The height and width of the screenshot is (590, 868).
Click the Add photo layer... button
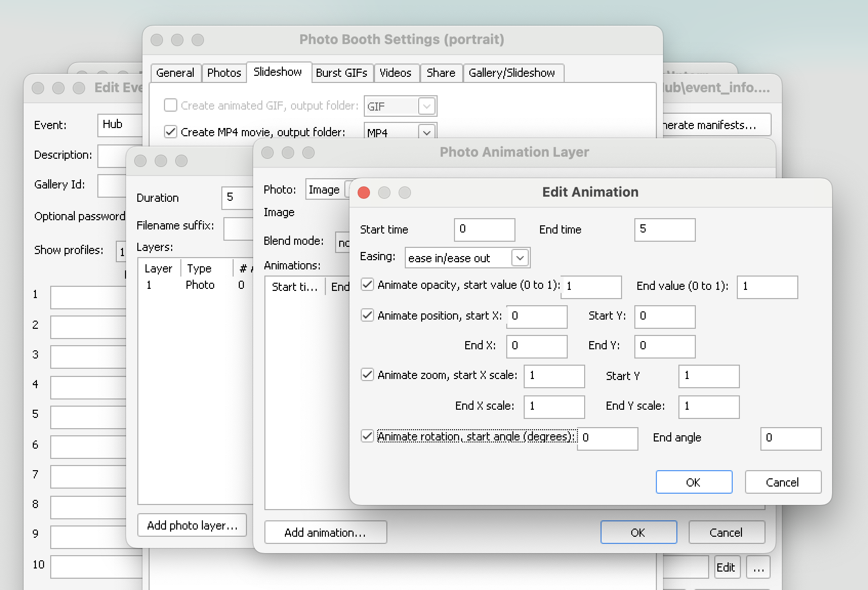pyautogui.click(x=192, y=525)
